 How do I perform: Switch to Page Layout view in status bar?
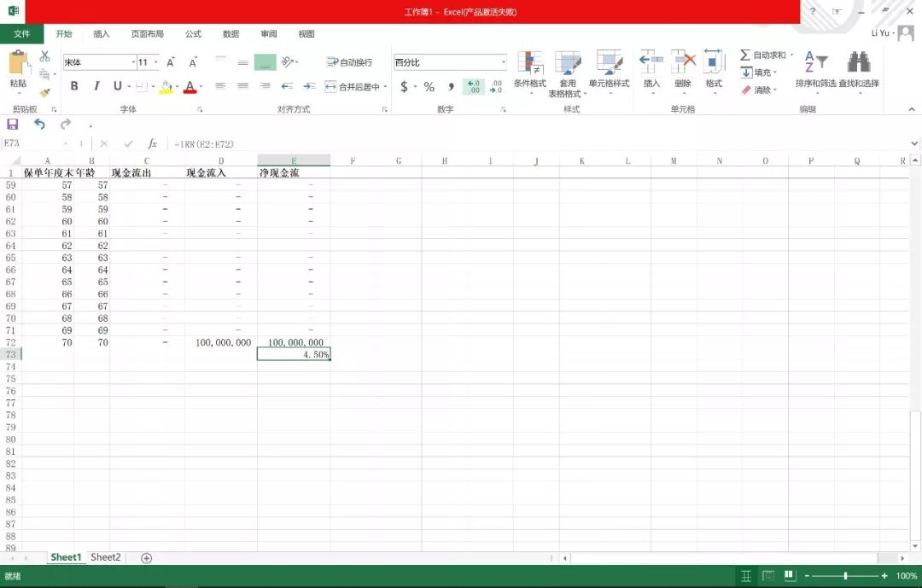tap(768, 576)
